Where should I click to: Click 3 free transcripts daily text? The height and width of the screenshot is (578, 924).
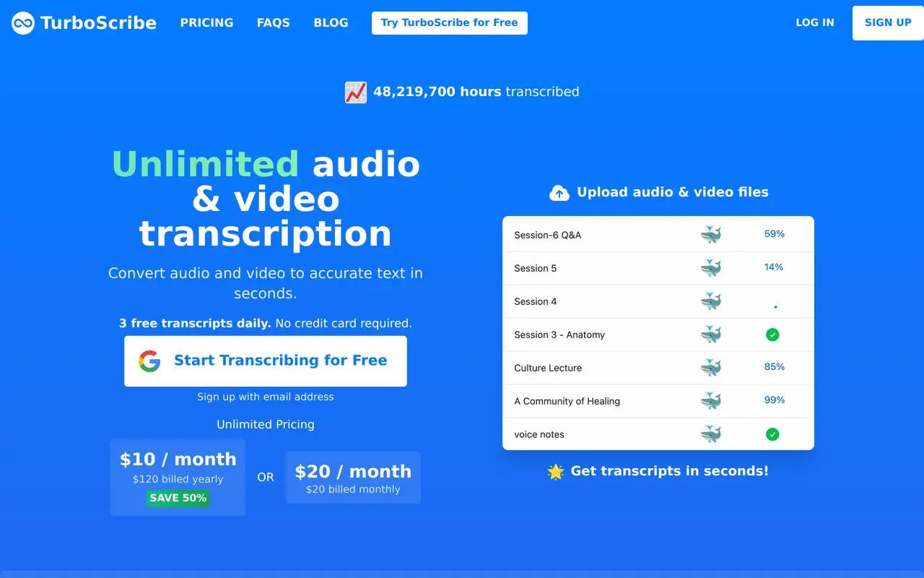tap(195, 323)
